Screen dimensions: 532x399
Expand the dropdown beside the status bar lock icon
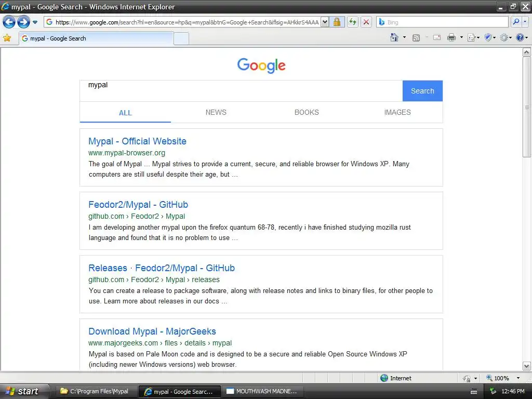pyautogui.click(x=476, y=378)
